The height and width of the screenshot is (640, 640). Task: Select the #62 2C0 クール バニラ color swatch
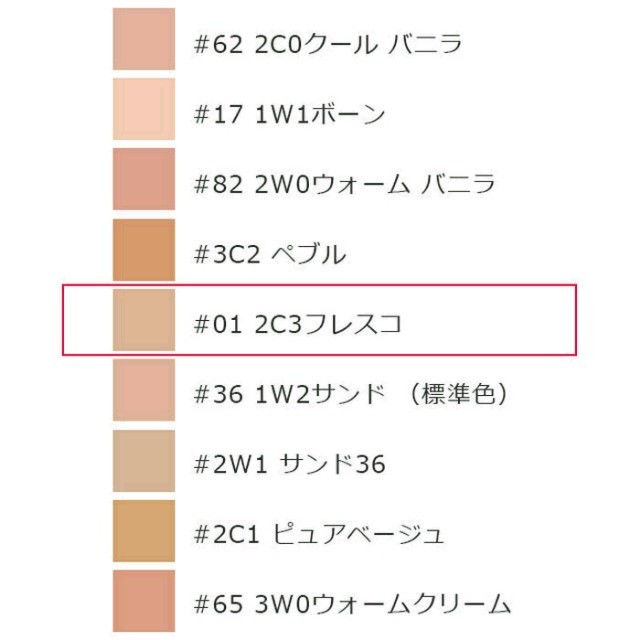[144, 39]
